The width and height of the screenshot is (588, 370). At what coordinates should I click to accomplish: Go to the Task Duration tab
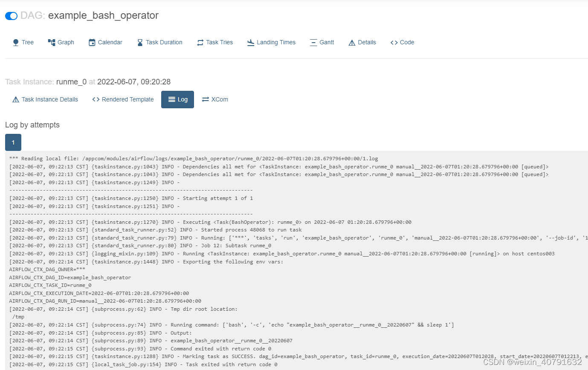tap(160, 42)
